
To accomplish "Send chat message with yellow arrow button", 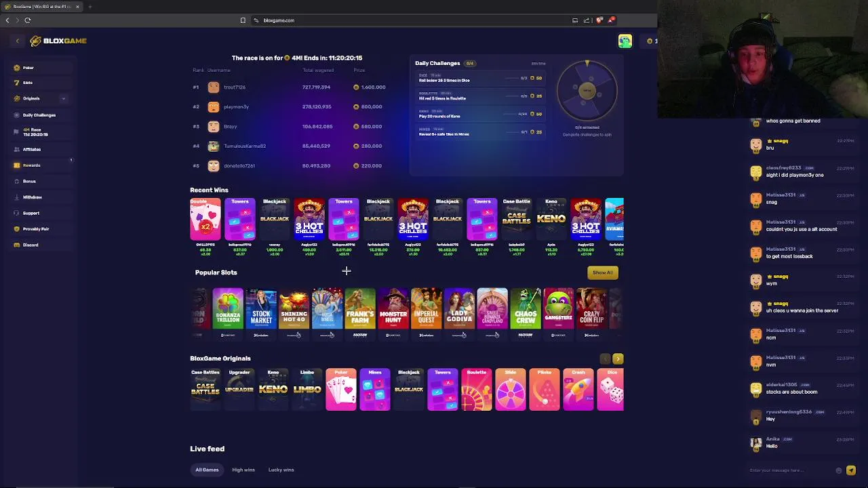I will [851, 470].
